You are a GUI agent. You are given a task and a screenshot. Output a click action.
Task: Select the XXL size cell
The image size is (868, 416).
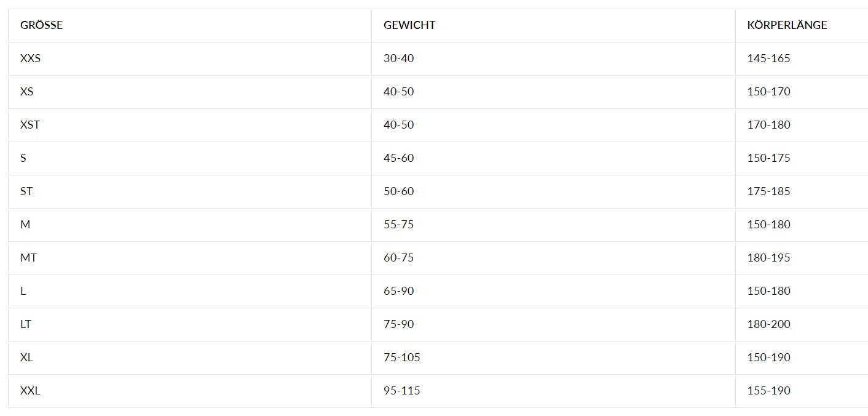(x=30, y=391)
